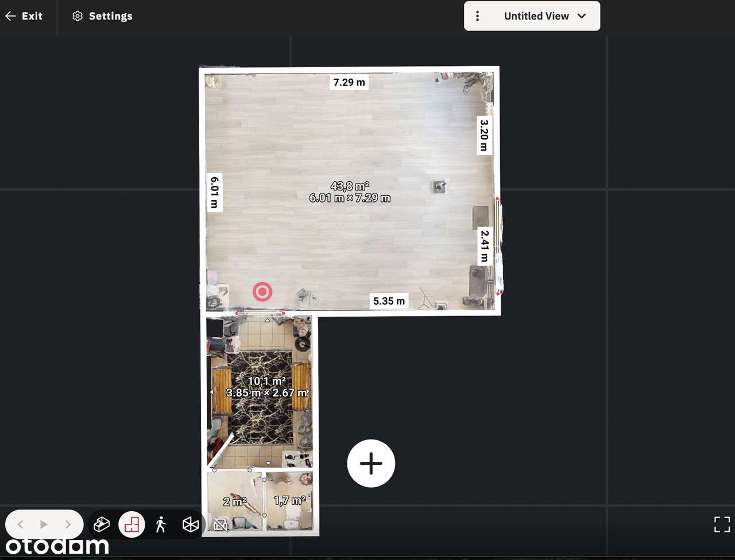This screenshot has height=560, width=735.
Task: Select the 2.41 m measurement label
Action: [485, 246]
